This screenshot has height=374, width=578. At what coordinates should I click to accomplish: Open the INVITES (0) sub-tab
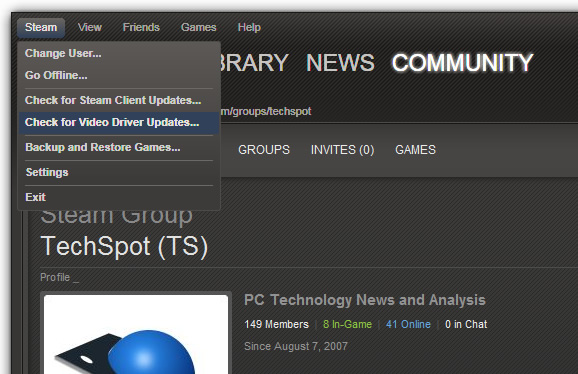click(x=342, y=150)
